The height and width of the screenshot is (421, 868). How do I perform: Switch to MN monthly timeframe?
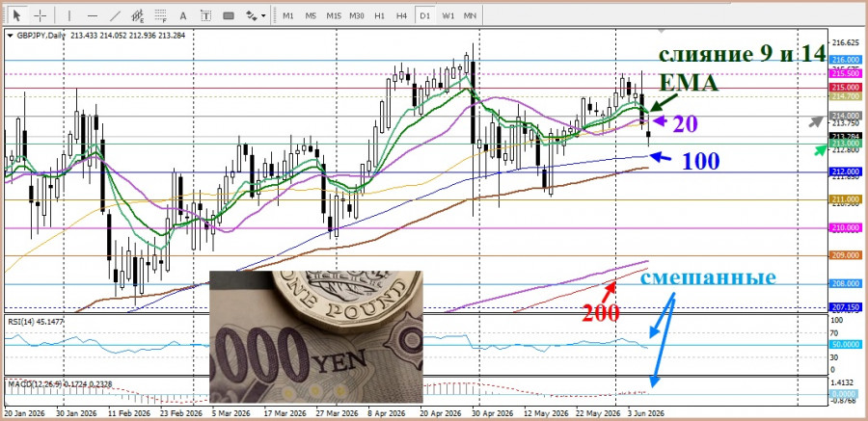[x=470, y=15]
